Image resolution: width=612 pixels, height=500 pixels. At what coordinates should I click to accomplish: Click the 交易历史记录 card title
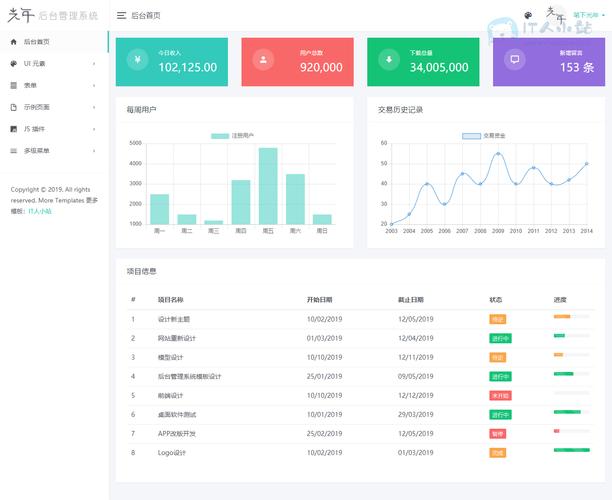[x=400, y=110]
